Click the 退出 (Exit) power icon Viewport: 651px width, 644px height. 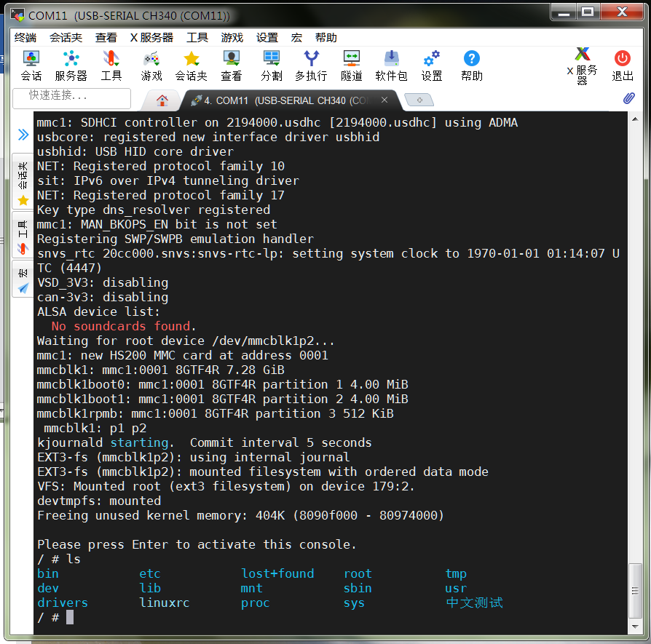coord(623,65)
